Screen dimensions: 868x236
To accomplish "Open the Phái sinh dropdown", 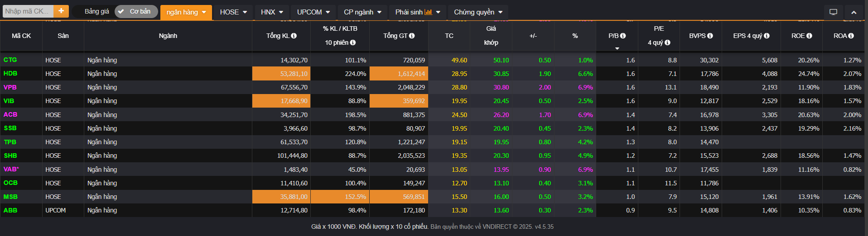I will coord(417,12).
